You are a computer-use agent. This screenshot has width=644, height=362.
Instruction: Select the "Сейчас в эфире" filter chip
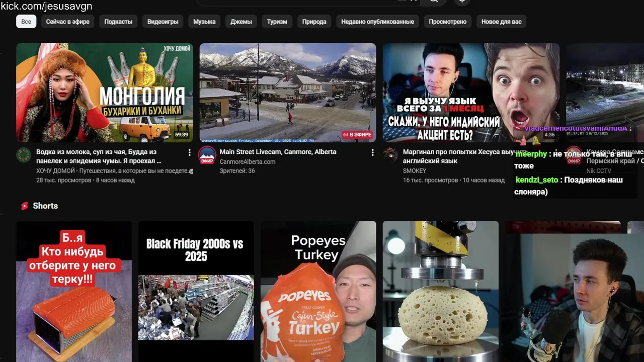pos(68,22)
